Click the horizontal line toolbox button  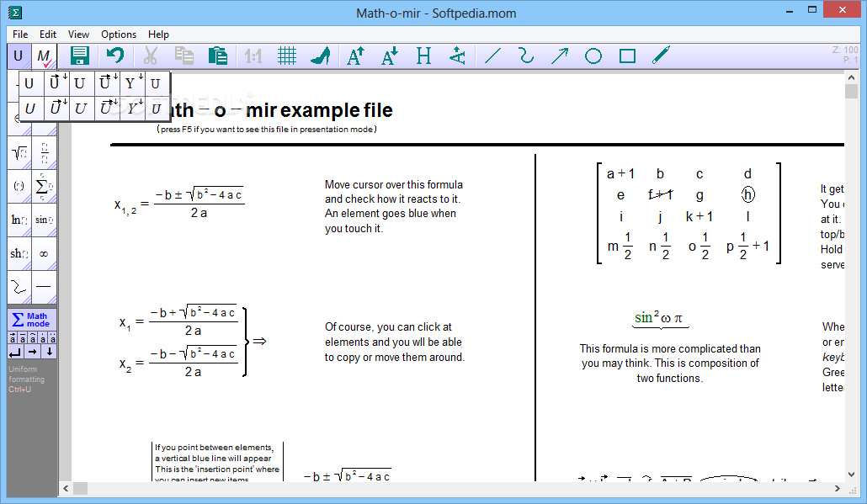(x=45, y=288)
